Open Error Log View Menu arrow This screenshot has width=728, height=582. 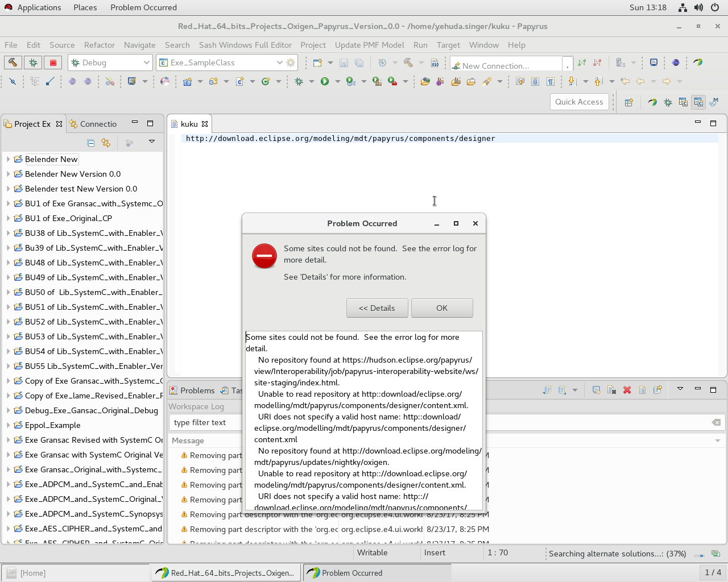(x=680, y=389)
